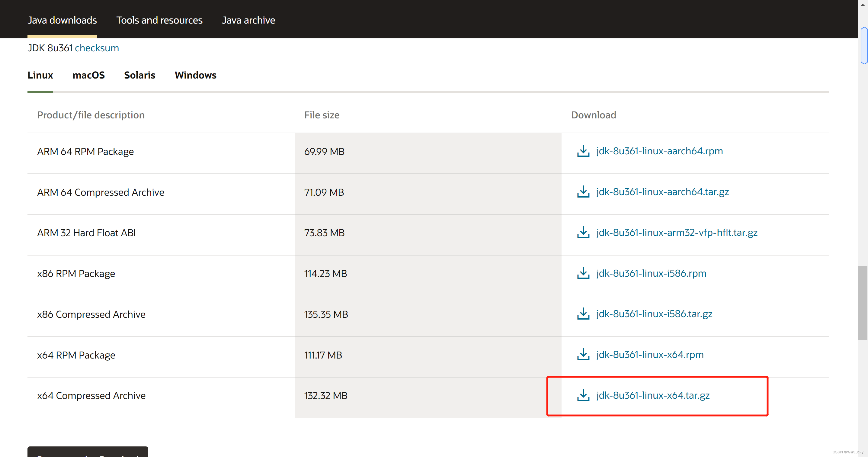Click download icon for jdk-8u361-linux-aarch64.rpm
The image size is (868, 457).
click(583, 151)
